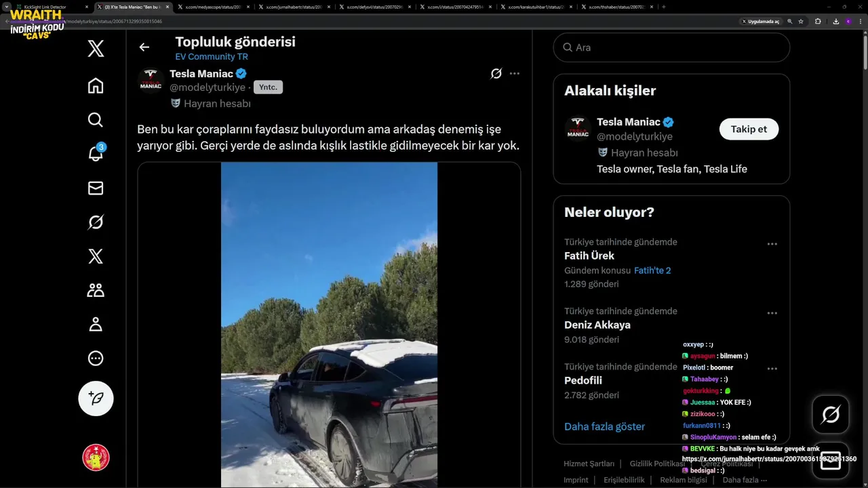Viewport: 868px width, 488px height.
Task: Open Fatih'te 2 gündem link
Action: coord(652,270)
